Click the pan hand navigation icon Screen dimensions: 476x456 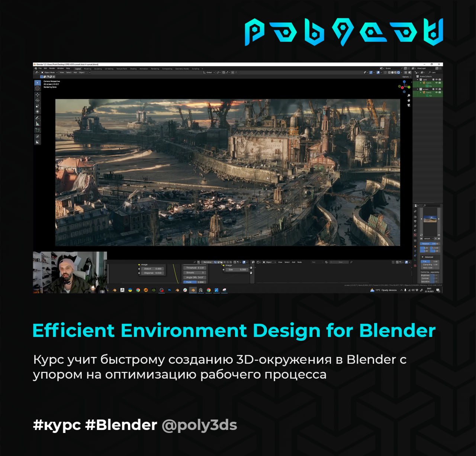[x=409, y=100]
